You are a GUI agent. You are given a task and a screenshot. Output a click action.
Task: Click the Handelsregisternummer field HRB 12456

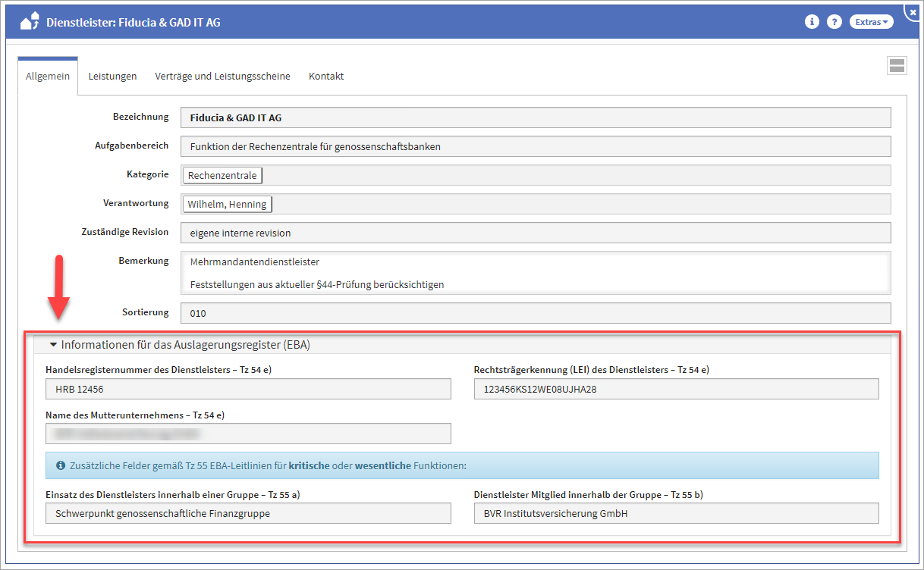click(248, 390)
